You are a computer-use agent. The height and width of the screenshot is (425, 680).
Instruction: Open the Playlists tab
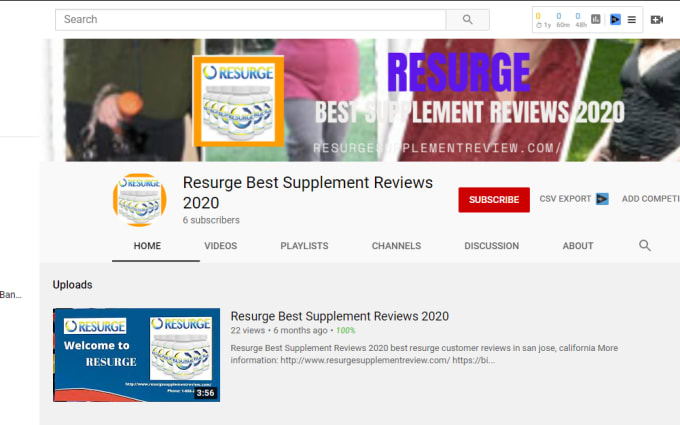click(x=304, y=246)
